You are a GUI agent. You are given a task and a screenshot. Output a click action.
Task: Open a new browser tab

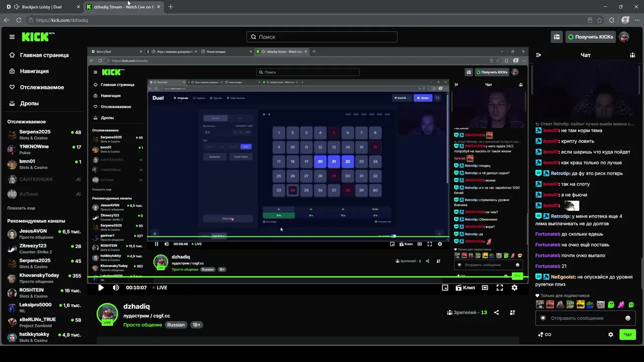click(171, 7)
